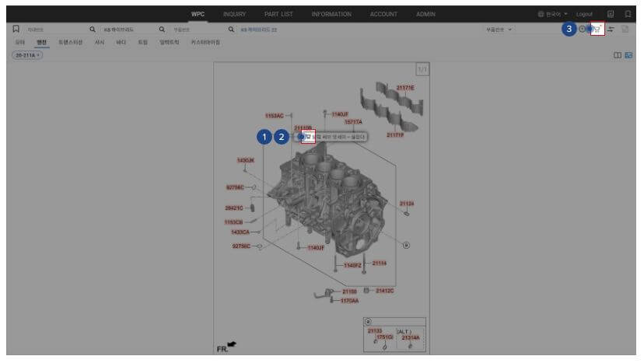
Task: Remove the 20-211A filter chip
Action: 39,55
